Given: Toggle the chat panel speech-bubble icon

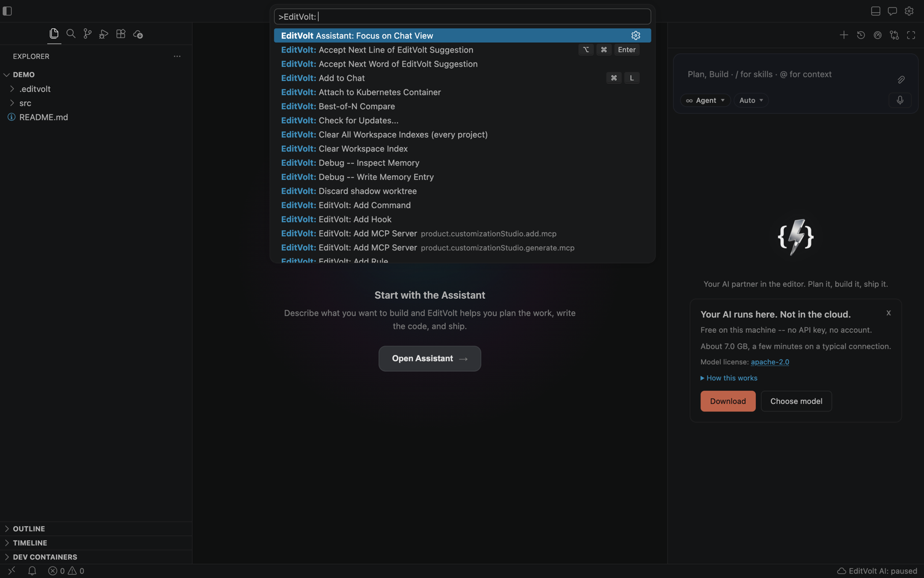Looking at the screenshot, I should 892,11.
